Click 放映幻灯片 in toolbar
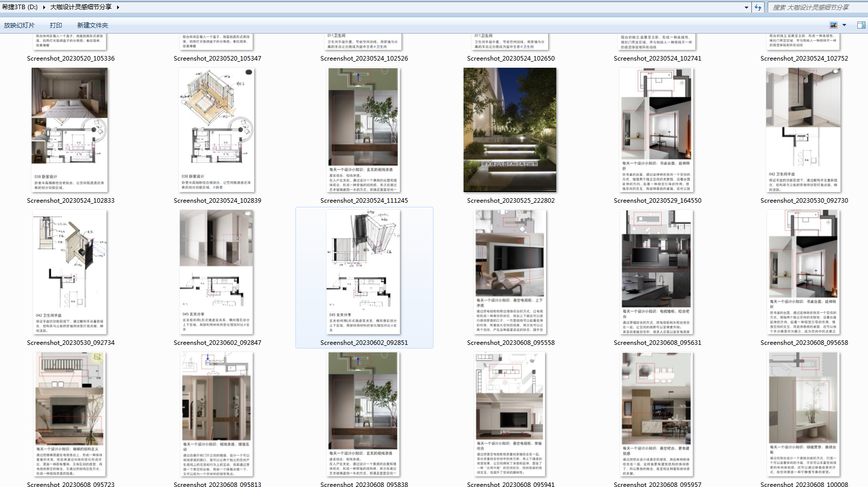Image resolution: width=868 pixels, height=487 pixels. 19,25
